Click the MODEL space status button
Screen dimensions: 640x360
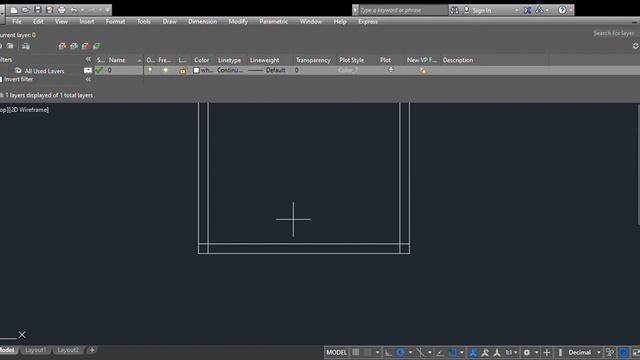(x=336, y=353)
